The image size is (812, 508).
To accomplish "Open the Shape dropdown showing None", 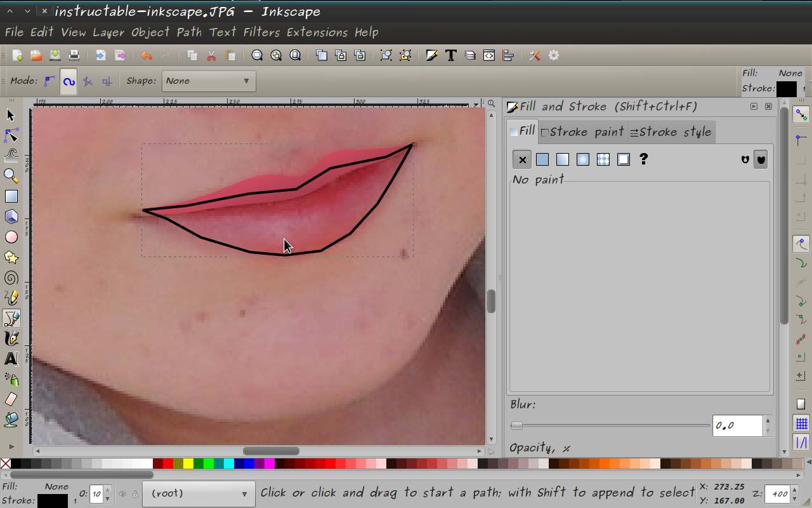I will pyautogui.click(x=209, y=81).
